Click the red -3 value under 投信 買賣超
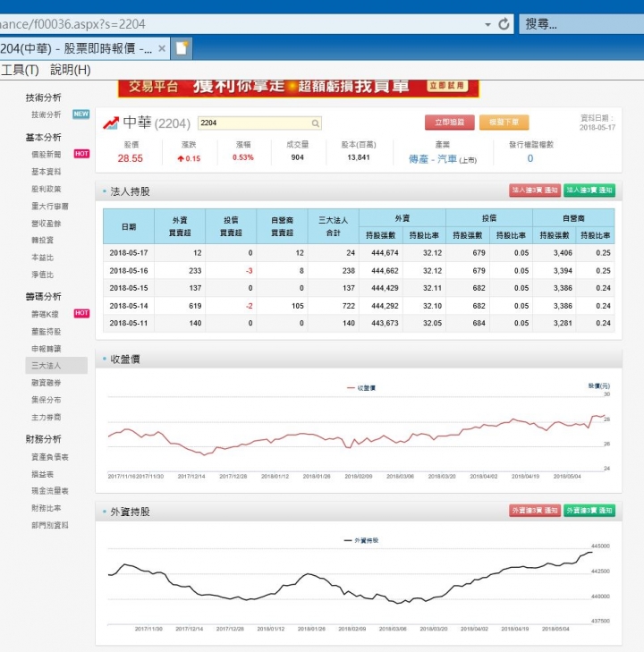Screen dimensions: 644x652 click(249, 271)
